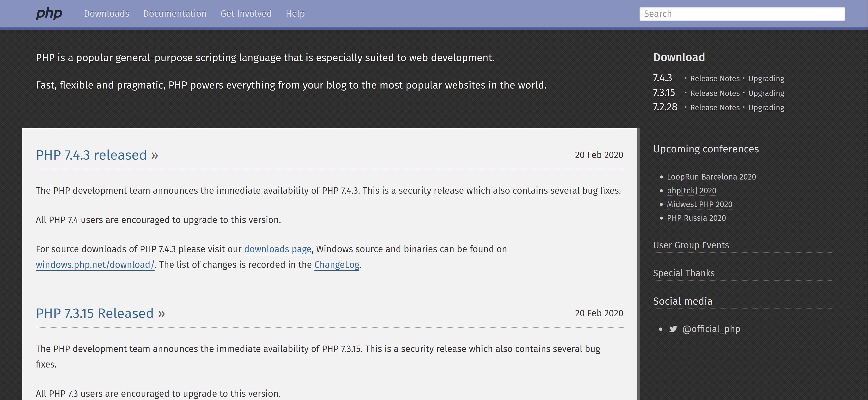868x400 pixels.
Task: Click the Twitter bird icon
Action: point(673,329)
